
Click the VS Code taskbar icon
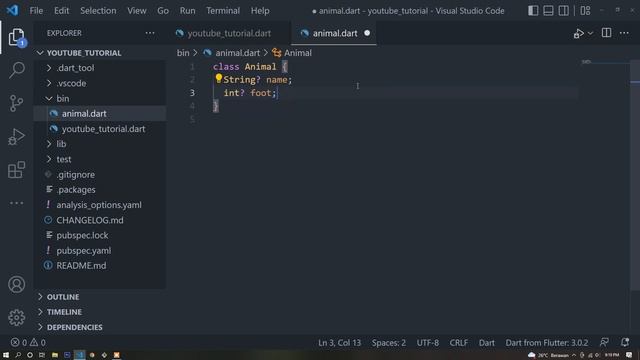[x=80, y=355]
